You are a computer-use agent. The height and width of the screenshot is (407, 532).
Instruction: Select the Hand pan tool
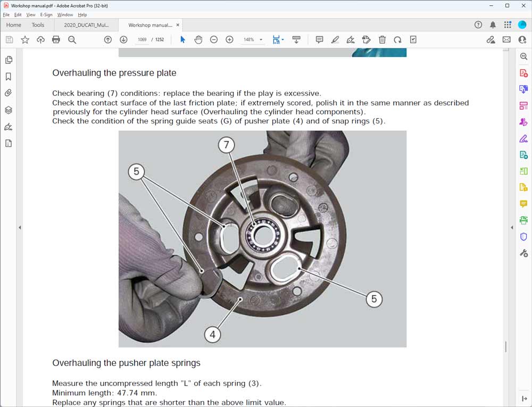[x=198, y=40]
